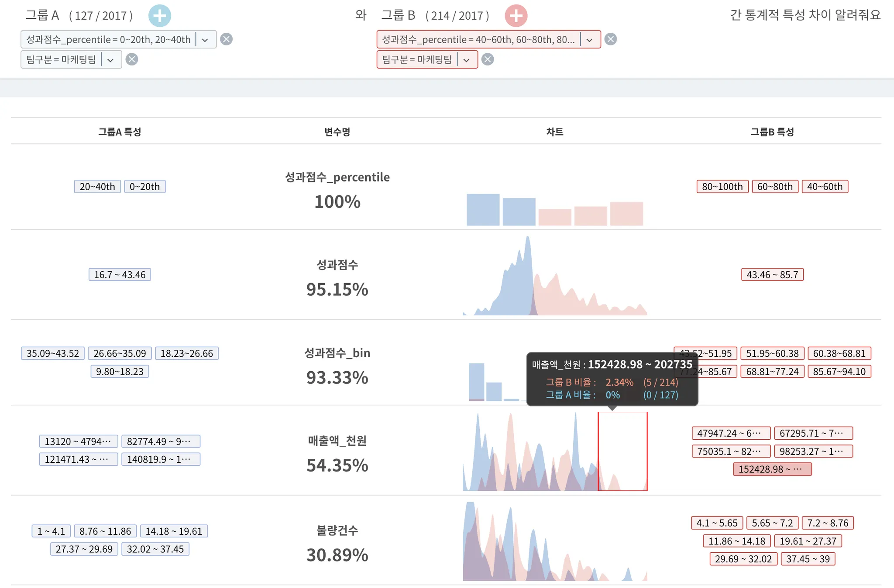Image resolution: width=894 pixels, height=588 pixels.
Task: Click the blue plus to add Group A filter
Action: click(159, 16)
